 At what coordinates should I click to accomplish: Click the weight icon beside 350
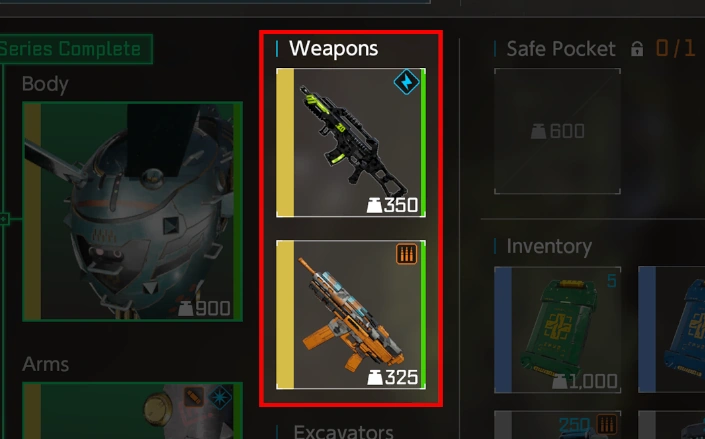pos(375,206)
